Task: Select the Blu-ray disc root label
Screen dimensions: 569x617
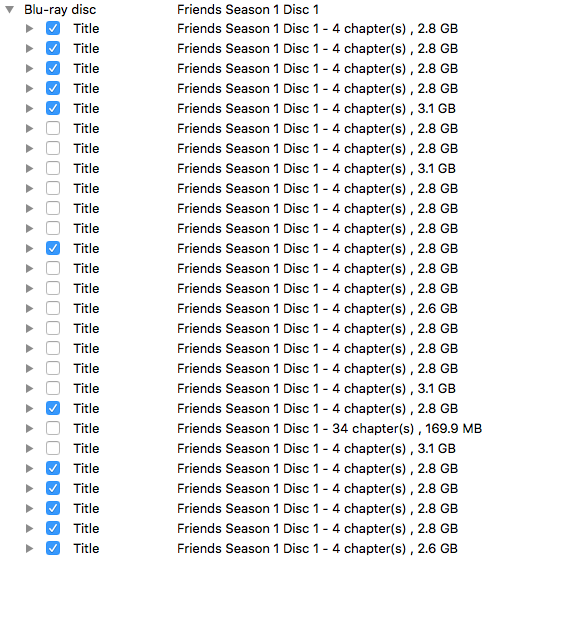Action: [60, 9]
